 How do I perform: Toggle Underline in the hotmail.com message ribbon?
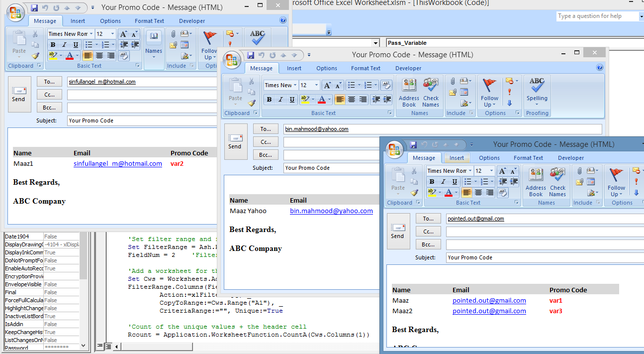(x=76, y=45)
